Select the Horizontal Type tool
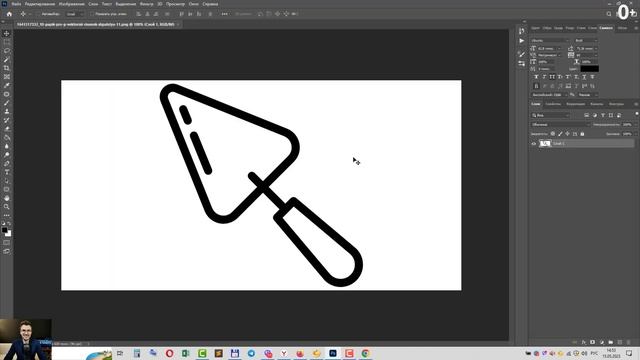The height and width of the screenshot is (360, 640). tap(7, 172)
